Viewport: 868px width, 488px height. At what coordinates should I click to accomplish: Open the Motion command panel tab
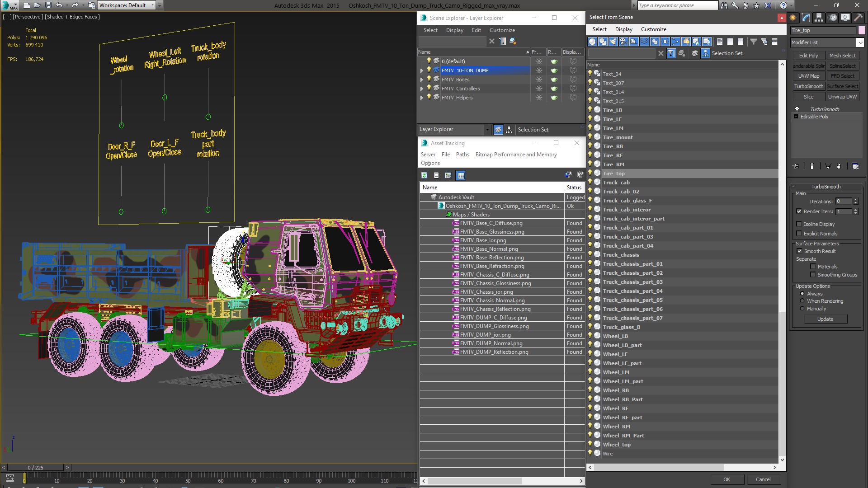pos(833,18)
